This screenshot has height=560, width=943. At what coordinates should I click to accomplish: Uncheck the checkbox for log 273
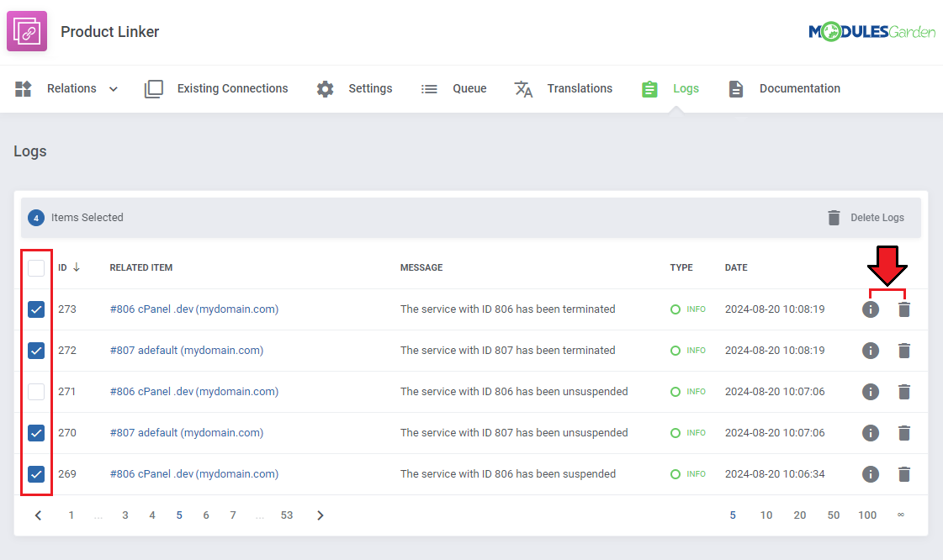click(x=36, y=309)
